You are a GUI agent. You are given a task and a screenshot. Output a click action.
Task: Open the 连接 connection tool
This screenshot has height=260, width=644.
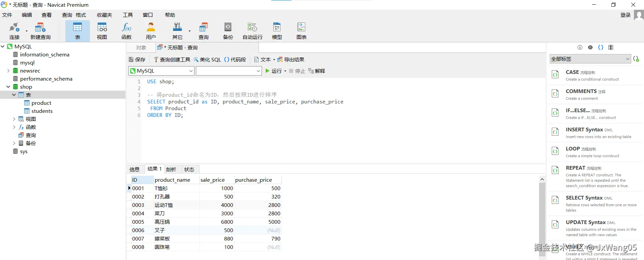pos(14,31)
